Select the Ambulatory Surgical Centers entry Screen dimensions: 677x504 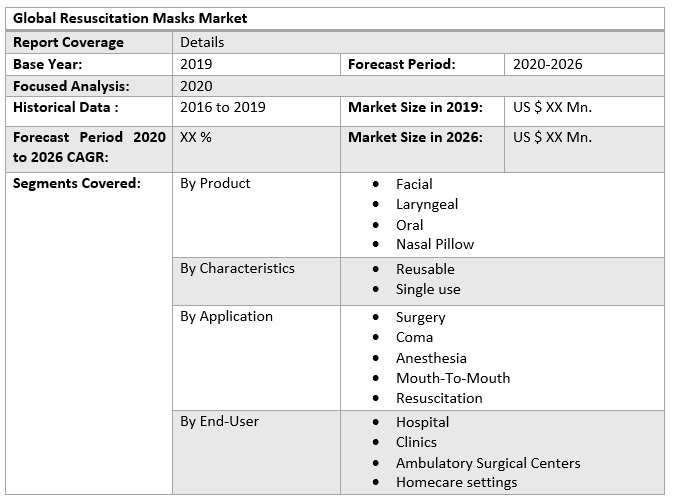(x=488, y=463)
